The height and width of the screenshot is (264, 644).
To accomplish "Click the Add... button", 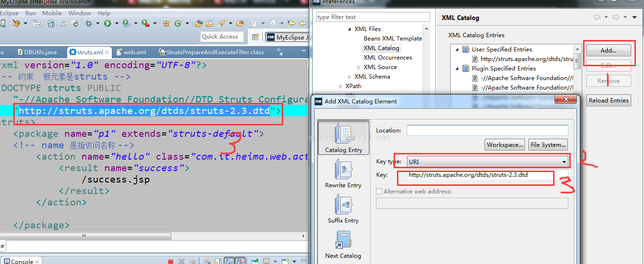I will [608, 50].
